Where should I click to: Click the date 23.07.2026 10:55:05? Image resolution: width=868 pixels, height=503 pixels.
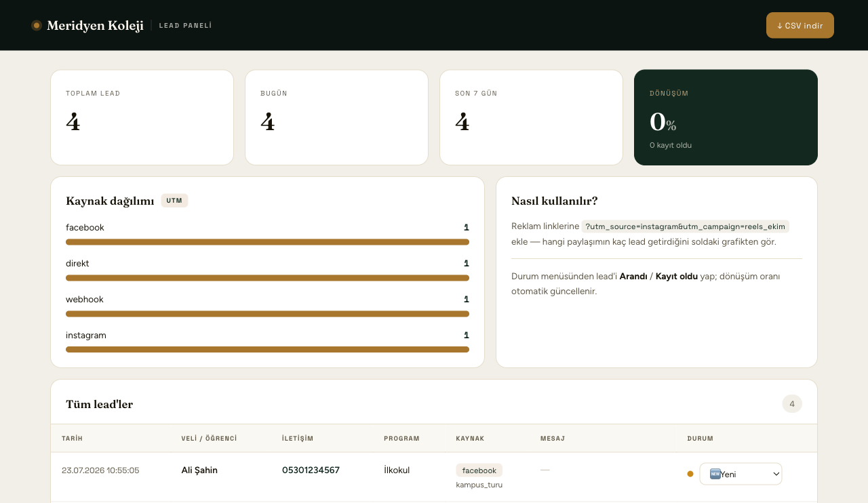tap(100, 470)
